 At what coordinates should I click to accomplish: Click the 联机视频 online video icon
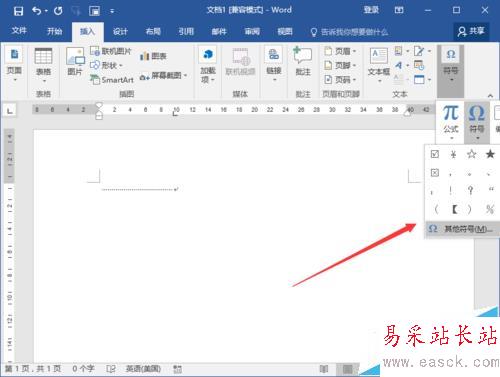pyautogui.click(x=240, y=62)
